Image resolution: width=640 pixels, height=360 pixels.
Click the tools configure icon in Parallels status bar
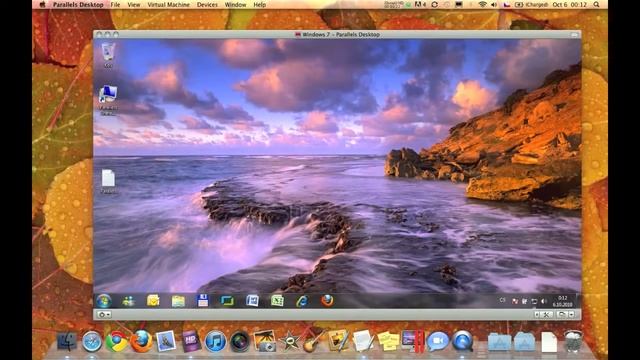point(547,314)
